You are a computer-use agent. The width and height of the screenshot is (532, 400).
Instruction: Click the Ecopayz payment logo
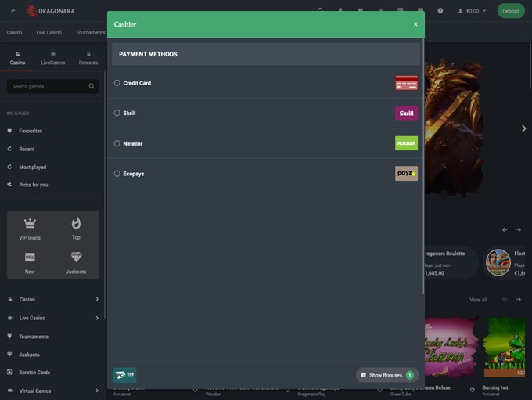406,174
